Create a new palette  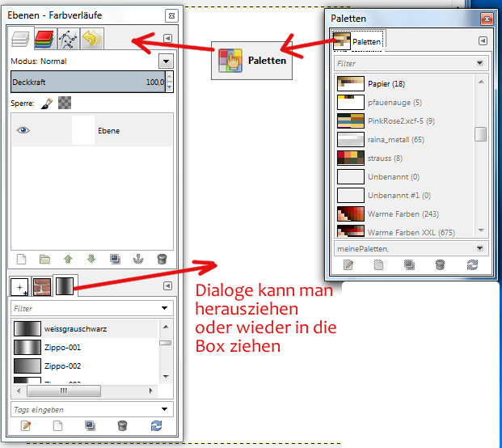(379, 264)
